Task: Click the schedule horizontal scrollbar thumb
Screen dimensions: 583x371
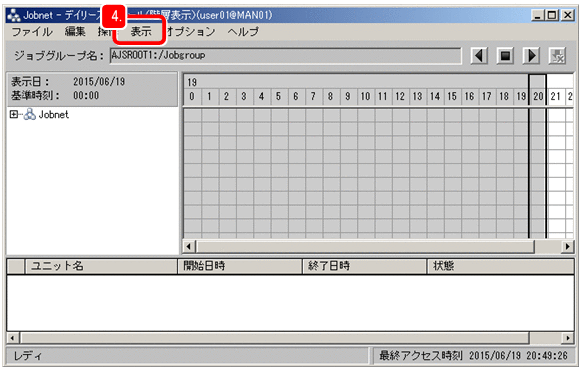Action: (x=365, y=246)
